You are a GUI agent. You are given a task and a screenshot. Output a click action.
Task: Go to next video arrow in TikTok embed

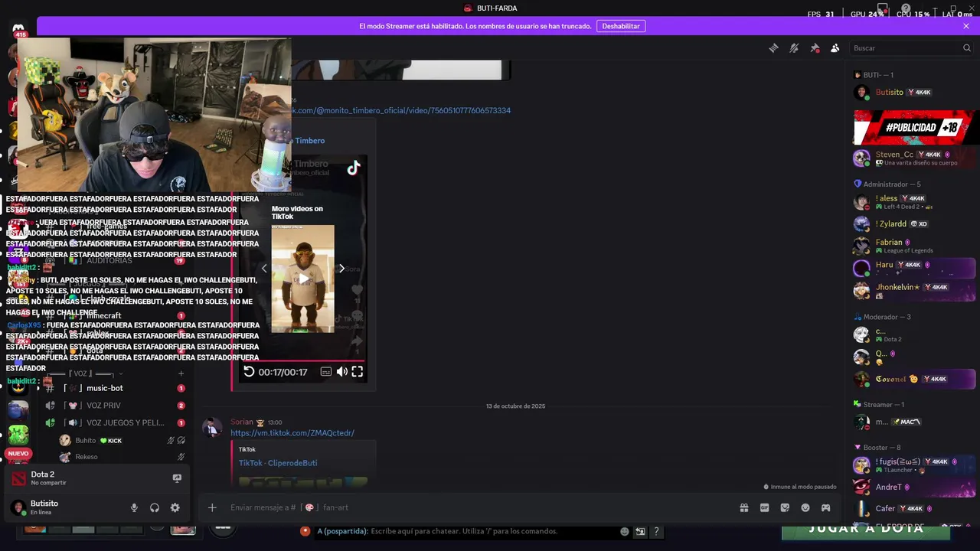[341, 269]
